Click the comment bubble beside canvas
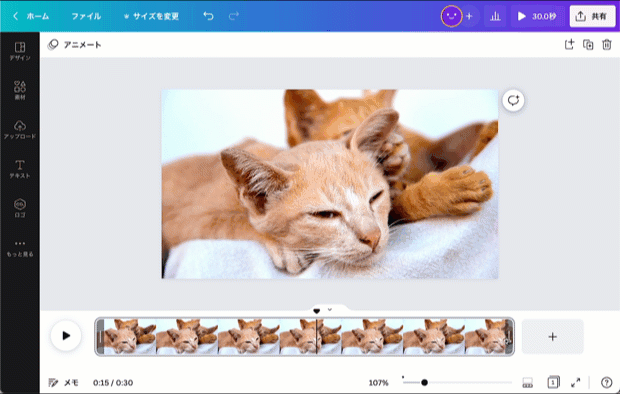620x394 pixels. click(513, 100)
